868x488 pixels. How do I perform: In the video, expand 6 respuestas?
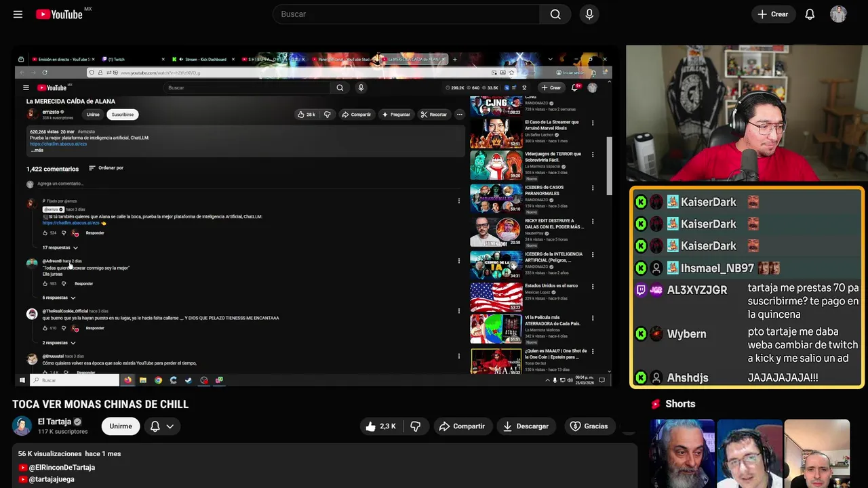[x=58, y=298]
